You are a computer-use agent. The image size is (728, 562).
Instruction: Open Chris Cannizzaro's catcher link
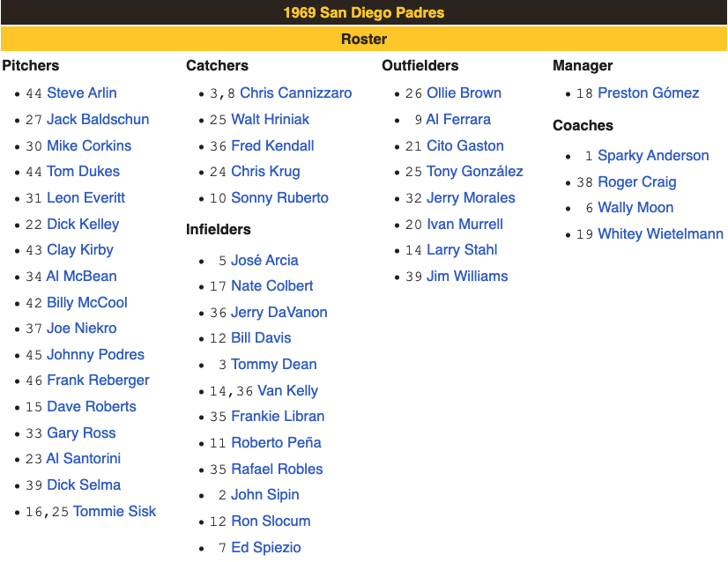296,92
